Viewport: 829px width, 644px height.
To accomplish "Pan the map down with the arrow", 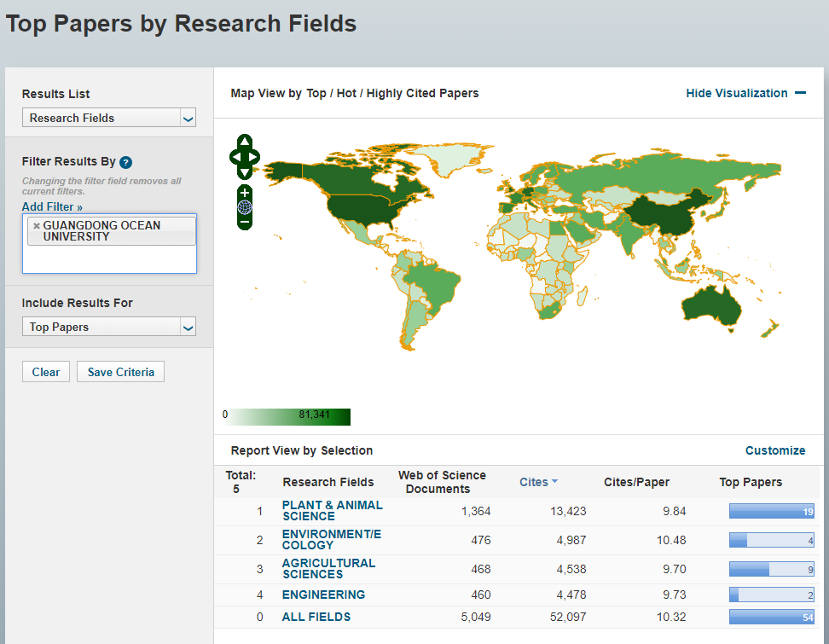I will coord(245,171).
